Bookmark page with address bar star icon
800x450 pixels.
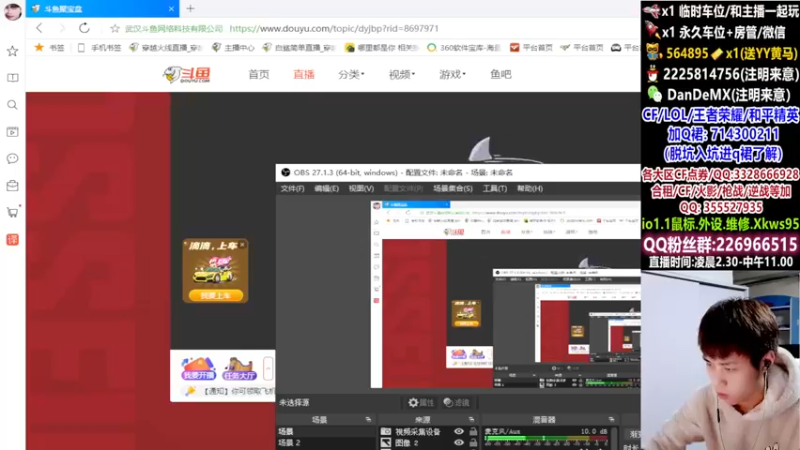[x=115, y=29]
